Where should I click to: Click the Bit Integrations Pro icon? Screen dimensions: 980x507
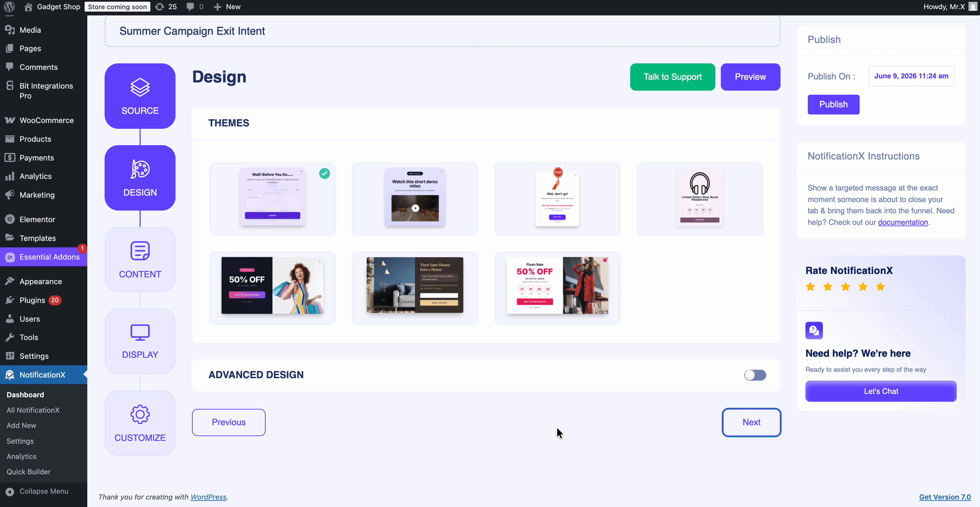point(10,86)
